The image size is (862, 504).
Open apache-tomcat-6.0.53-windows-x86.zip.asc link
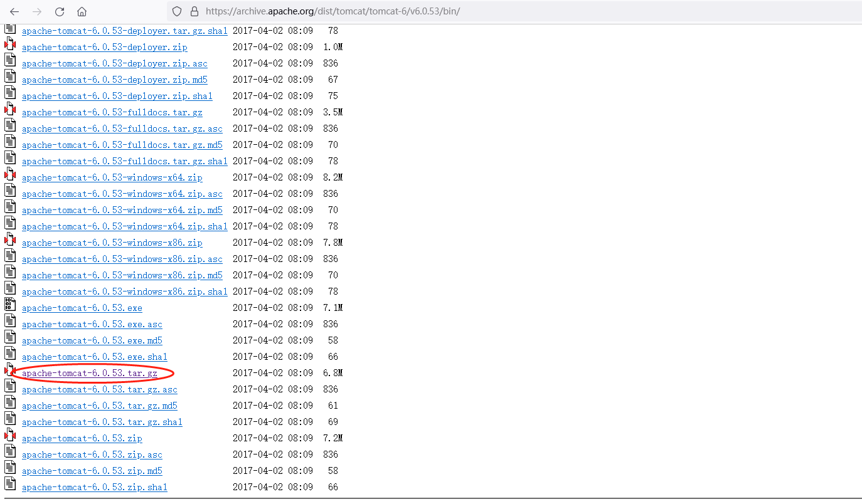tap(122, 259)
